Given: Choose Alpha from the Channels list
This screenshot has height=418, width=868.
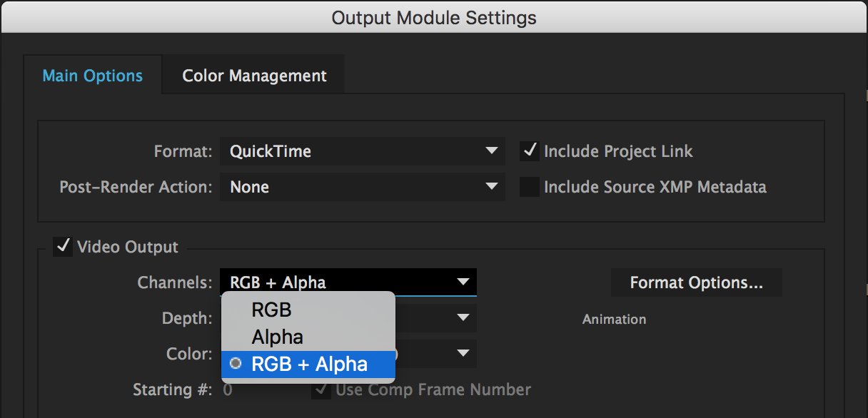Looking at the screenshot, I should pyautogui.click(x=278, y=337).
